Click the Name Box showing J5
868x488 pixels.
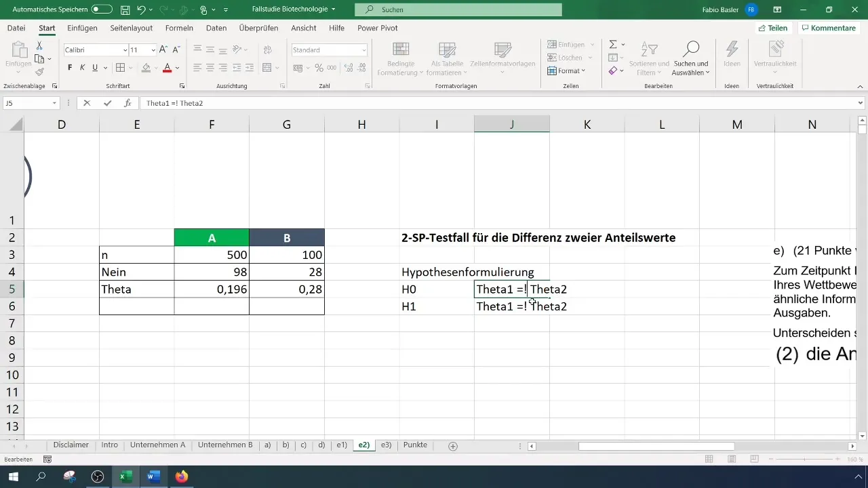click(31, 103)
